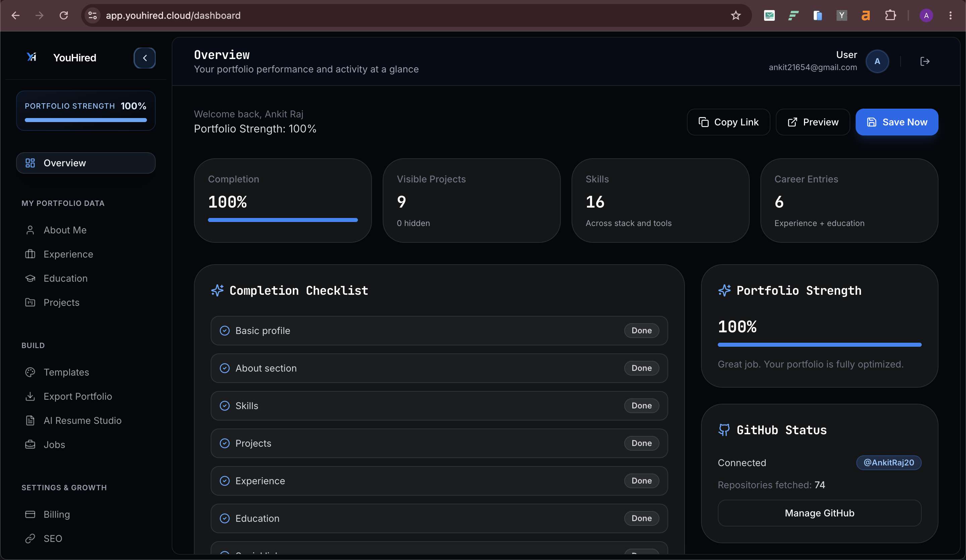Collapse the sidebar with the chevron button
The width and height of the screenshot is (966, 560).
tap(145, 58)
